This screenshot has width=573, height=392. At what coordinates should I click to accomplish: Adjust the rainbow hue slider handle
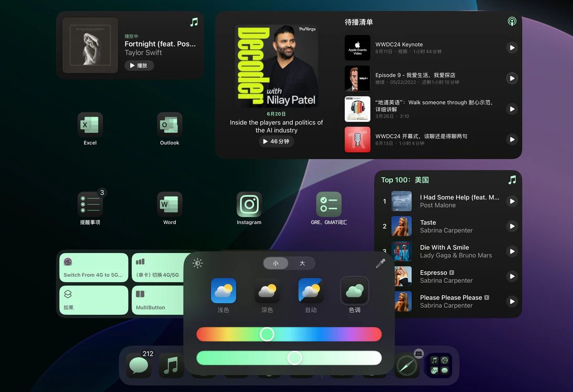[267, 334]
